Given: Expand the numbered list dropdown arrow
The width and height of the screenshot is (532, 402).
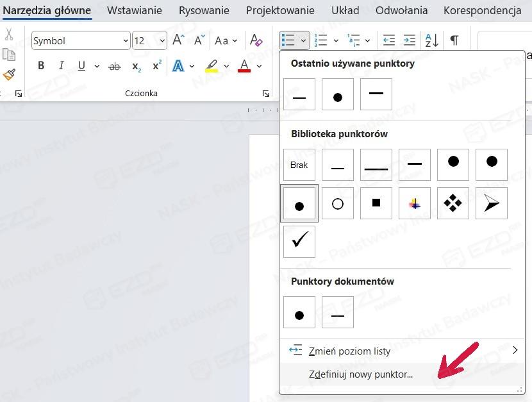Looking at the screenshot, I should click(x=336, y=41).
